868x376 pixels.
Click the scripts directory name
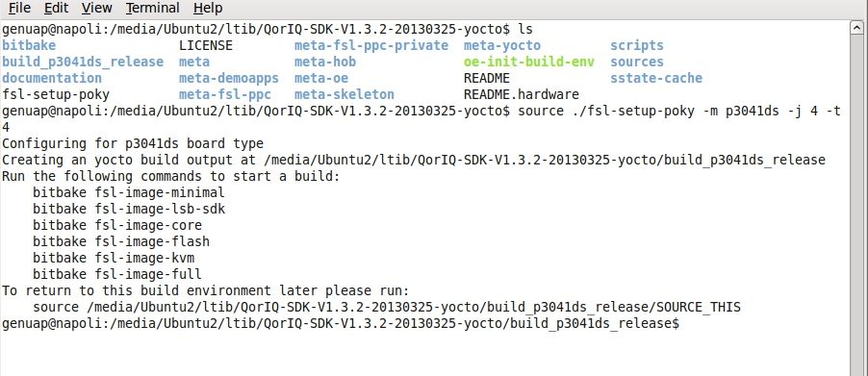pyautogui.click(x=637, y=45)
